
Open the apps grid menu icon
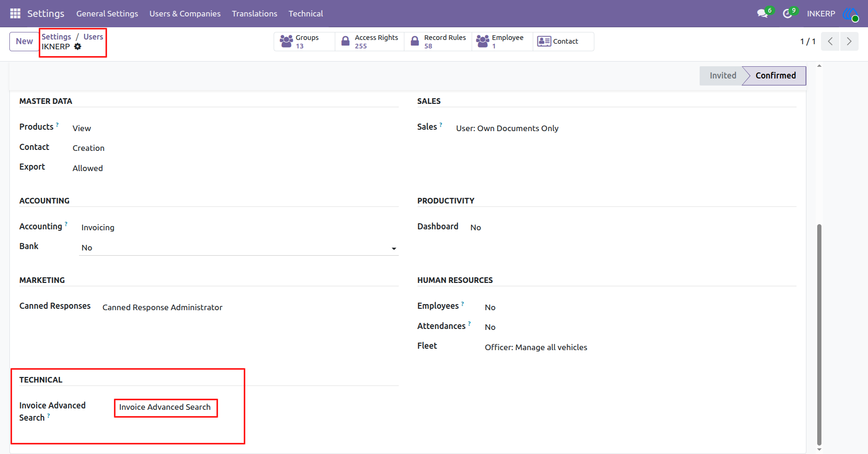click(x=15, y=14)
